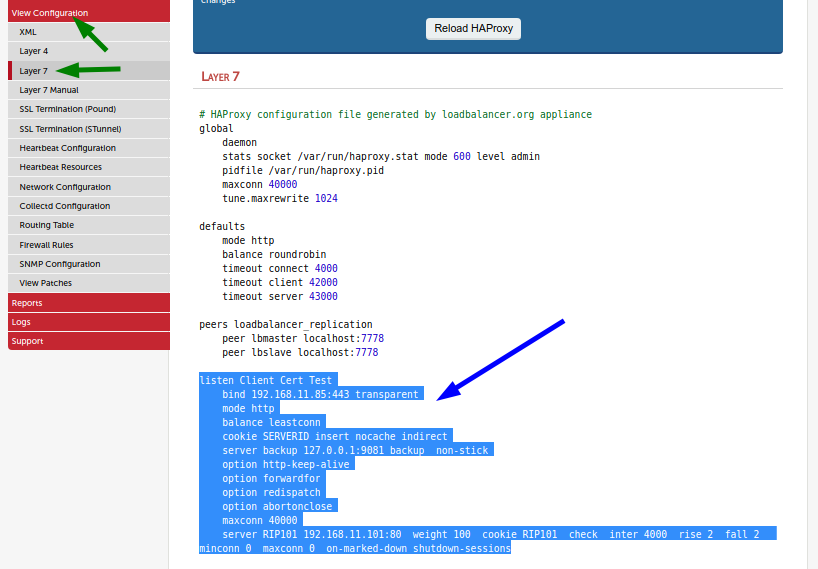
Task: Click the 'bind 192.168.11.85:443 transparent' line
Action: point(320,394)
